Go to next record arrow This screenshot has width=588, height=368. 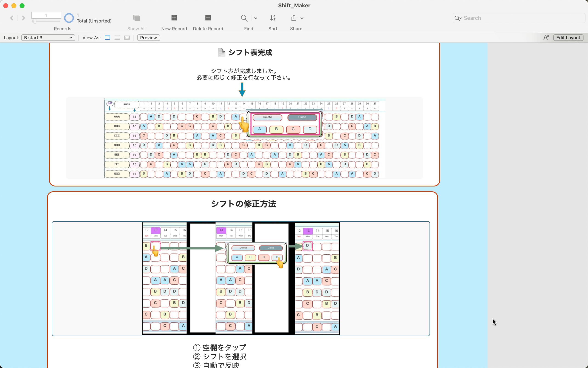point(23,18)
